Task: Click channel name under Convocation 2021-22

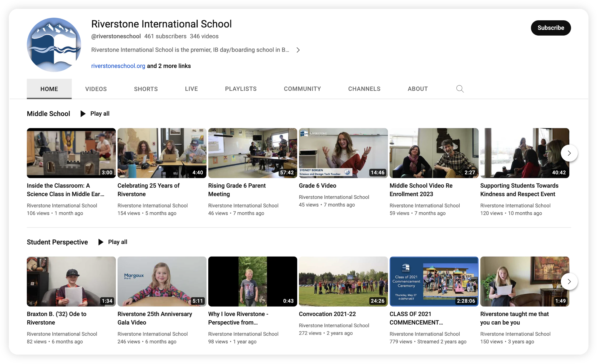Action: (334, 325)
